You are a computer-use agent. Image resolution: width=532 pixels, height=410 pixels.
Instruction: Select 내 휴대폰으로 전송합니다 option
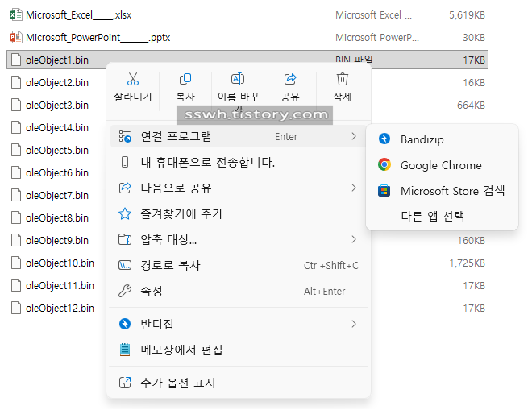(238, 163)
